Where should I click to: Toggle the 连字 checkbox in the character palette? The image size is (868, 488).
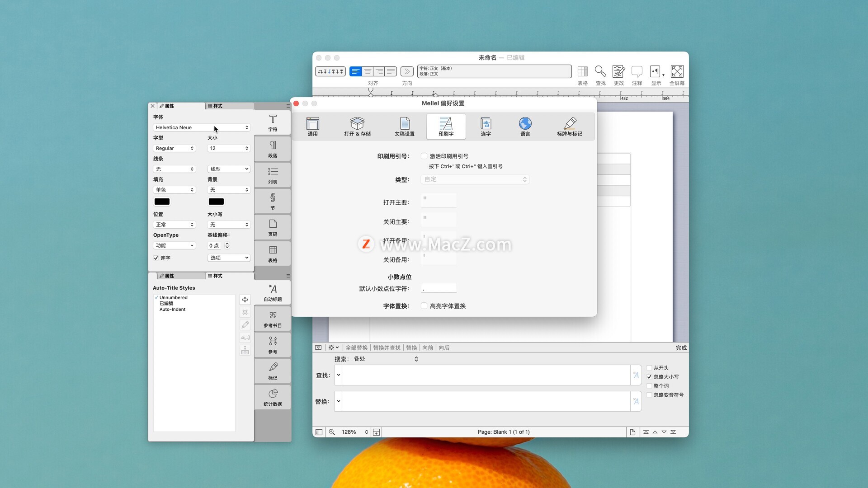point(156,258)
